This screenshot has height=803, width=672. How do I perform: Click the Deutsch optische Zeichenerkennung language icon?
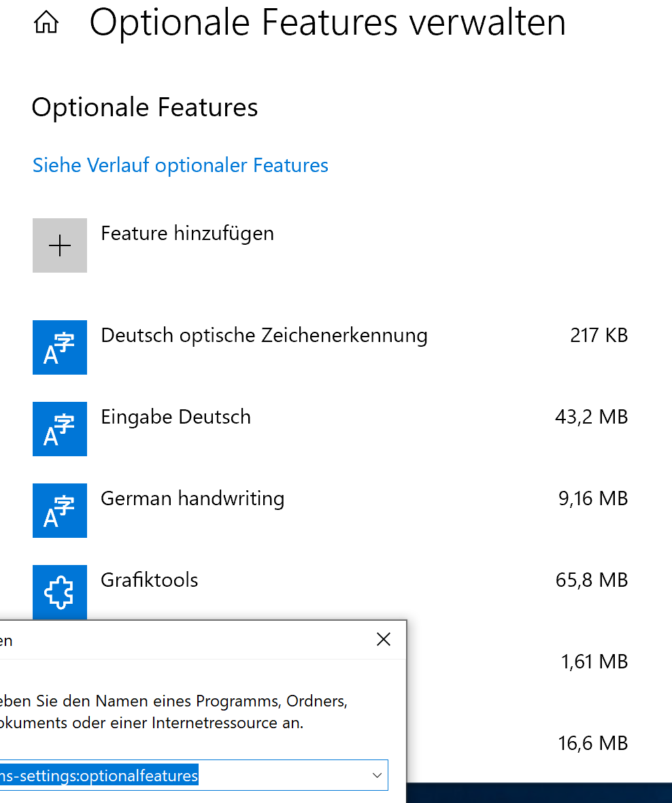(x=59, y=347)
